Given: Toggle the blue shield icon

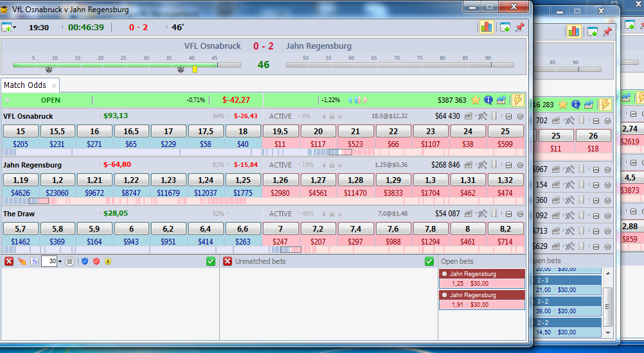Looking at the screenshot, I should 85,261.
